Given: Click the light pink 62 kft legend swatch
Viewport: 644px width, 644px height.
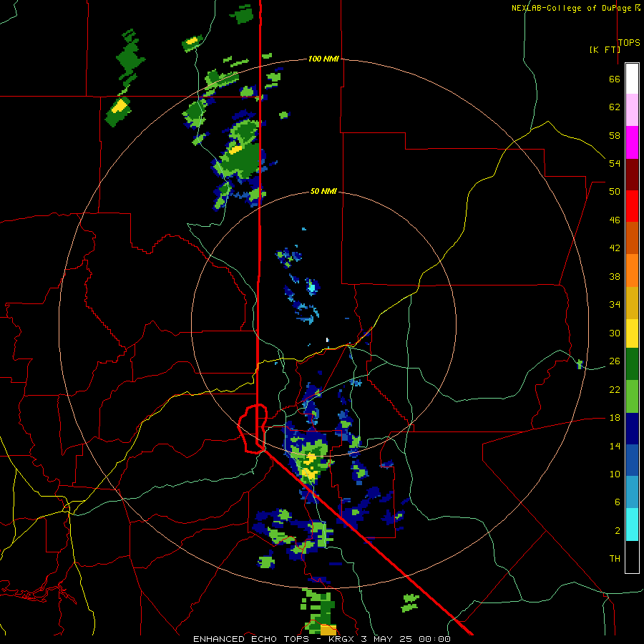Looking at the screenshot, I should click(632, 109).
